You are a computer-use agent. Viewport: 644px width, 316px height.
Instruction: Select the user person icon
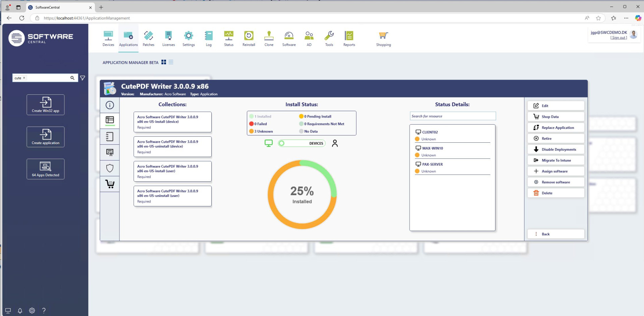[335, 143]
